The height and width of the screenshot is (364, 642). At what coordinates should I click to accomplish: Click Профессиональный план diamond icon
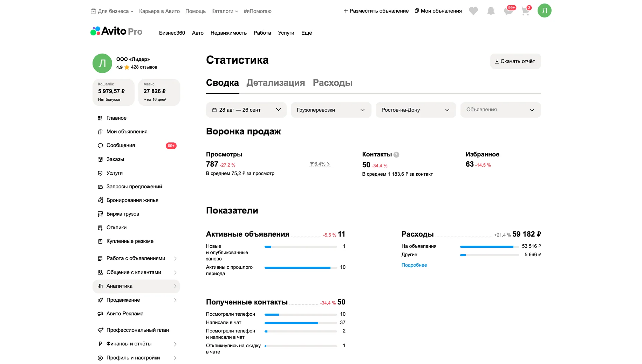click(100, 330)
